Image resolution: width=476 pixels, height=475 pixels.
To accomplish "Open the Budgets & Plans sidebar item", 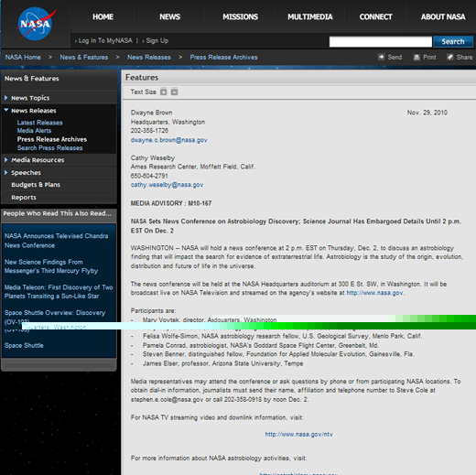I will point(36,185).
